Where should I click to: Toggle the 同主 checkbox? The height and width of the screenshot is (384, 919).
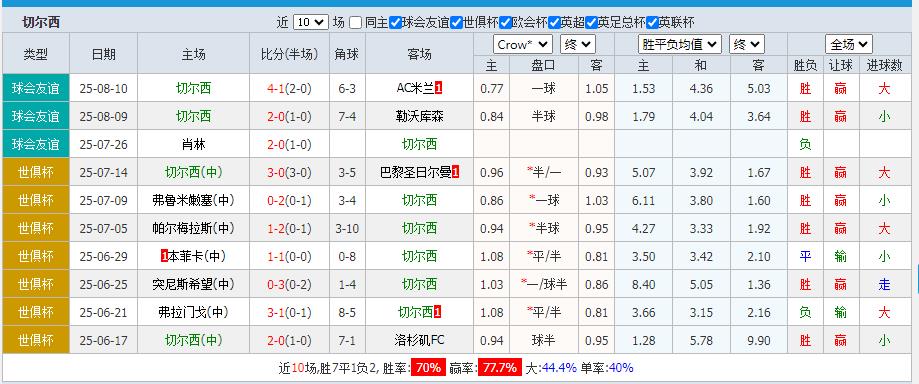coord(356,23)
